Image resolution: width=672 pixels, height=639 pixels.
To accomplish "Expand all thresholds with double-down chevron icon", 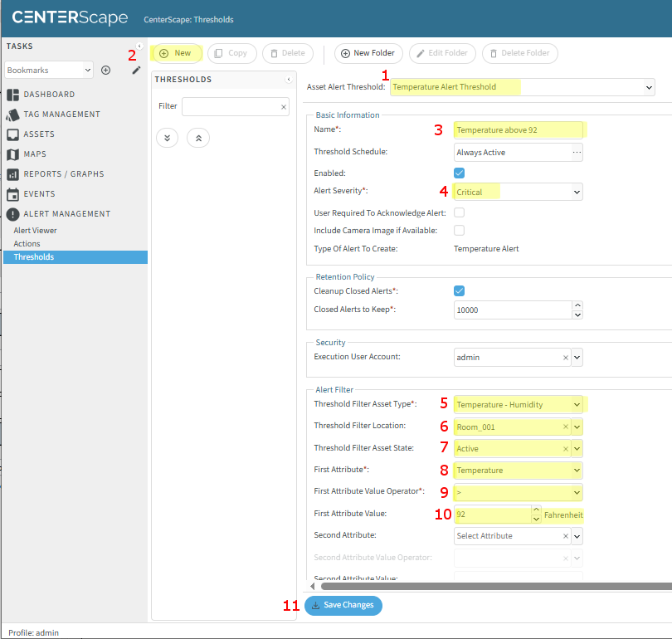I will (x=167, y=138).
